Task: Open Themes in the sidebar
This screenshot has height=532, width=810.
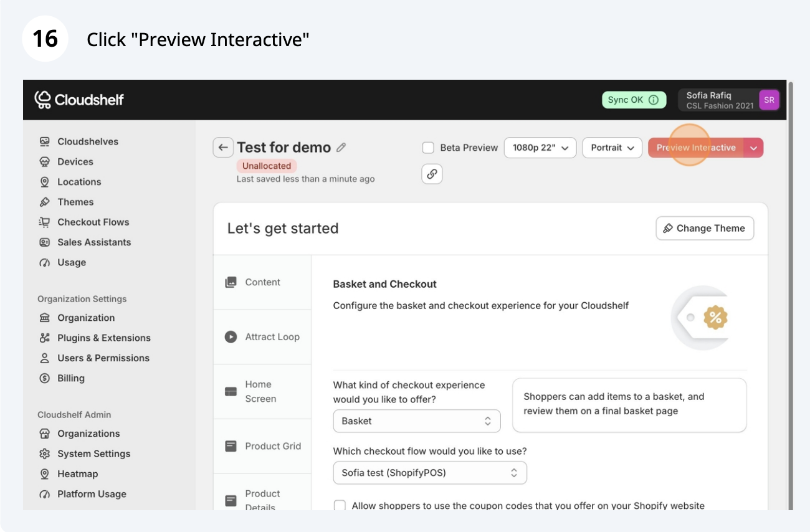Action: coord(75,202)
